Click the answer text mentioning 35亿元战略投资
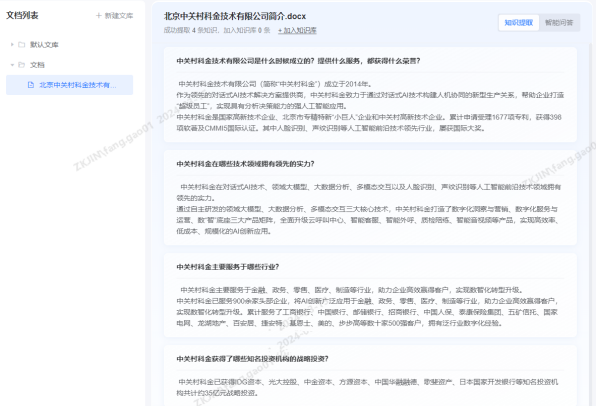Image resolution: width=596 pixels, height=406 pixels. [367, 387]
